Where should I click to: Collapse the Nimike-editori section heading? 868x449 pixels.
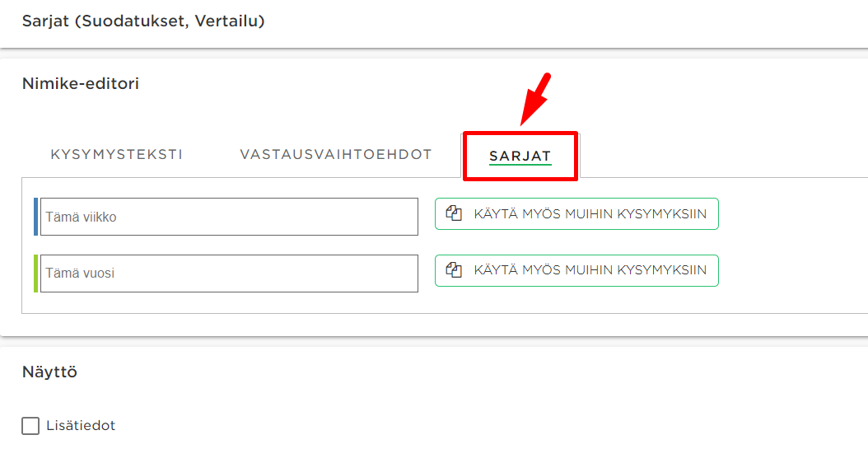[x=80, y=83]
